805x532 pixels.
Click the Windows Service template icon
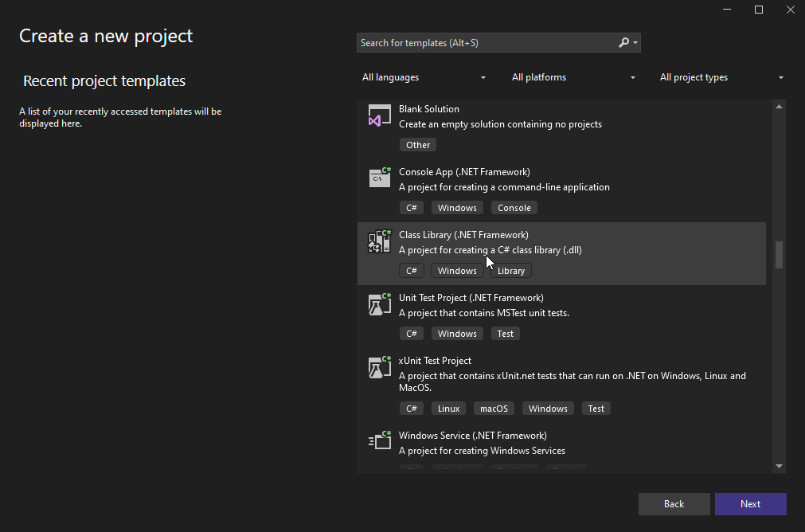379,440
